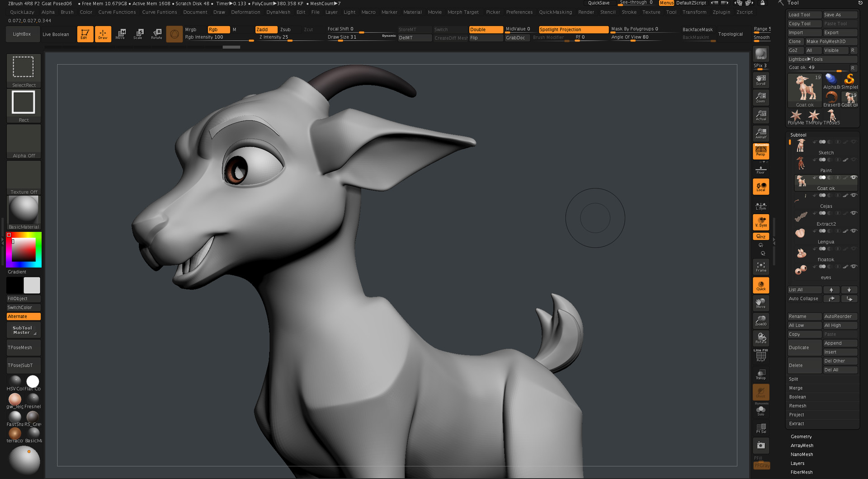Open the Zplugin menu
Viewport: 868px width, 479px height.
(x=721, y=12)
